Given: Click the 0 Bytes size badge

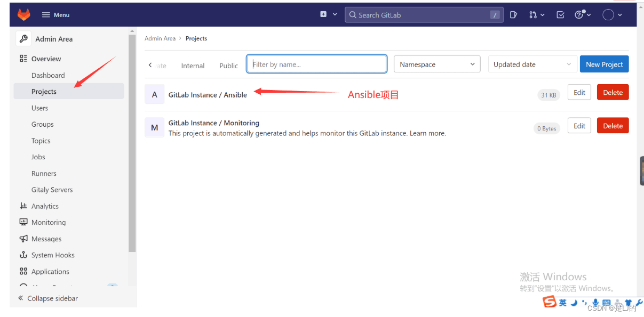Looking at the screenshot, I should (x=546, y=128).
